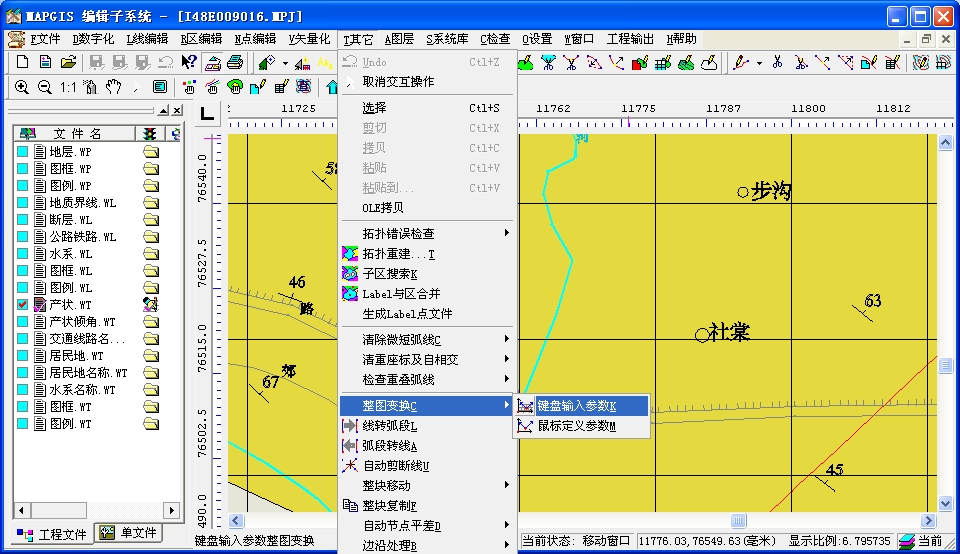The image size is (960, 554).
Task: Click the file panel horizontal scrollbar thumb
Action: point(58,509)
